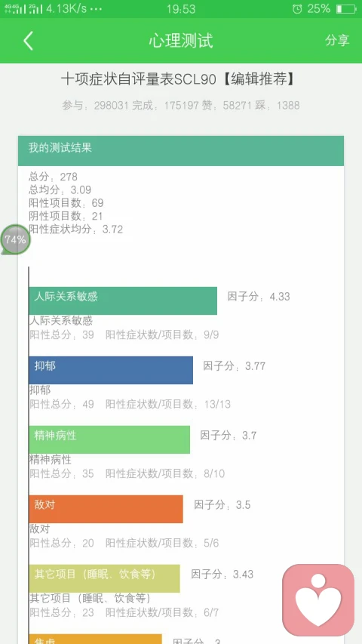Tap the 总分:278 total score line

pos(53,177)
